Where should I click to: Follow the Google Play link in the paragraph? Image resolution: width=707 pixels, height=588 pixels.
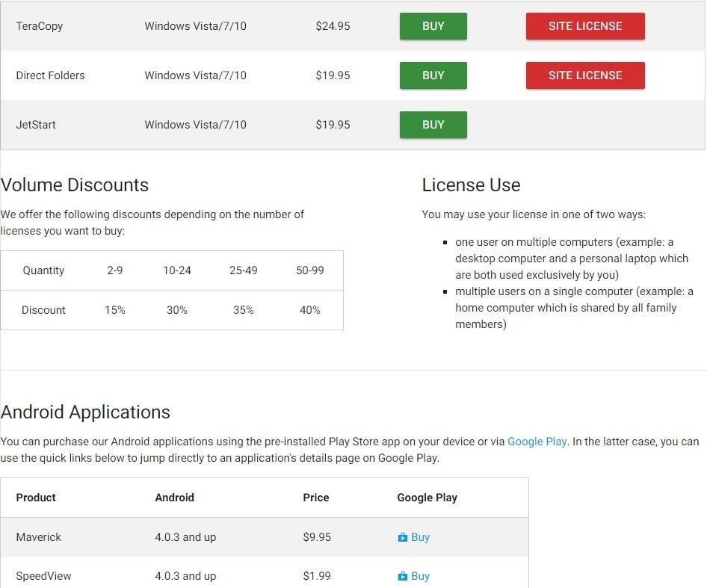click(537, 442)
